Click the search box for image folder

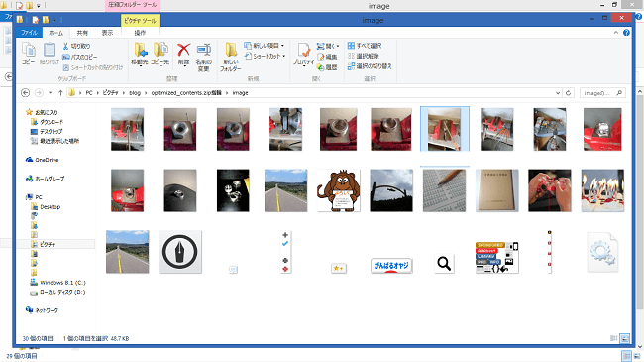click(x=602, y=93)
